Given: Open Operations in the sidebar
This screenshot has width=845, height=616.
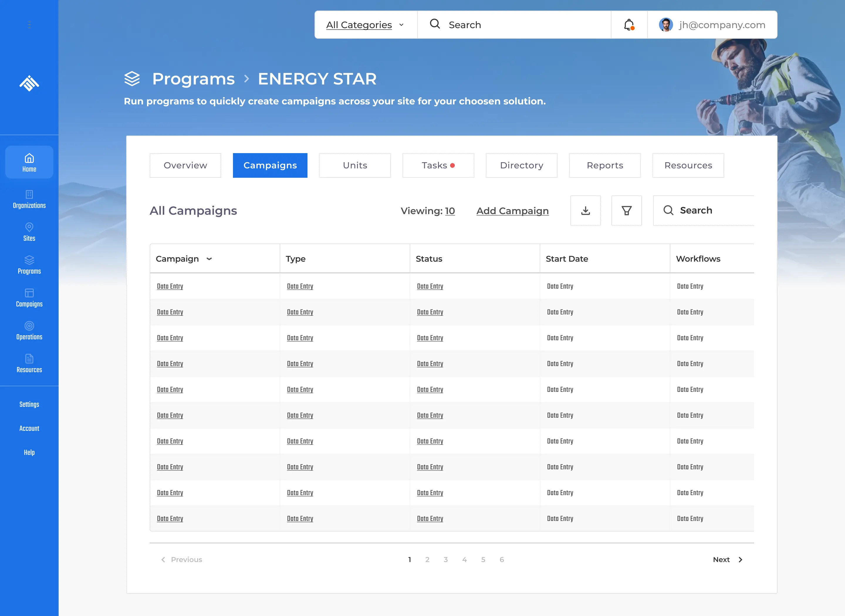Looking at the screenshot, I should click(29, 331).
